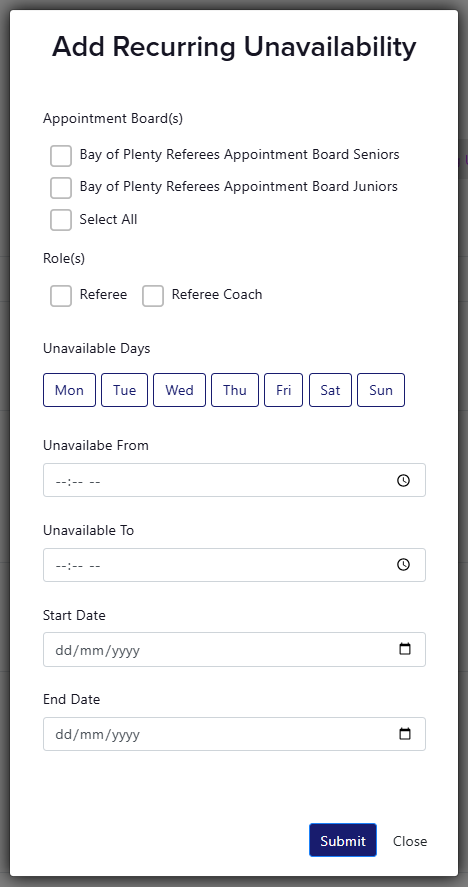The image size is (468, 887).
Task: Open clock picker in Unavailabe From field
Action: coord(403,481)
